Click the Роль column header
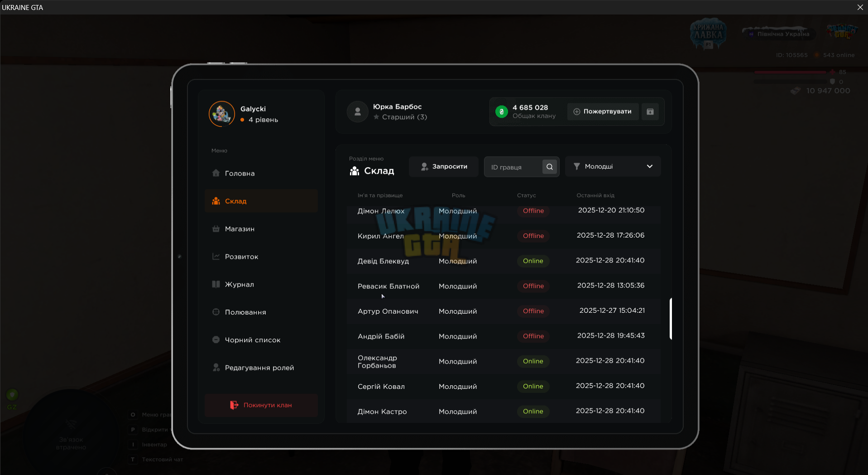The width and height of the screenshot is (868, 475). click(x=458, y=195)
